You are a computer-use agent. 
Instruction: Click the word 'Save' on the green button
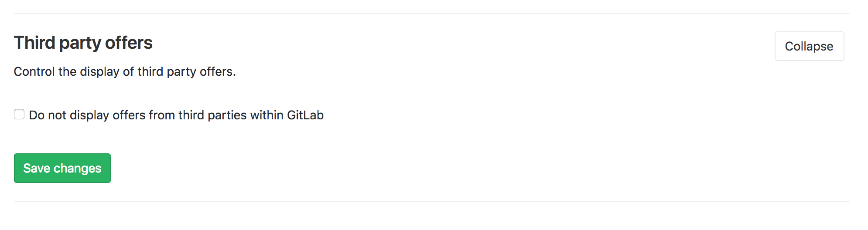pyautogui.click(x=37, y=168)
